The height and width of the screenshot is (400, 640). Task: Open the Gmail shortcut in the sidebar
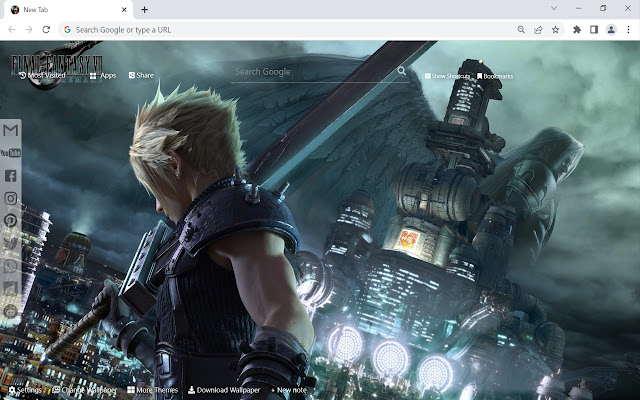11,130
